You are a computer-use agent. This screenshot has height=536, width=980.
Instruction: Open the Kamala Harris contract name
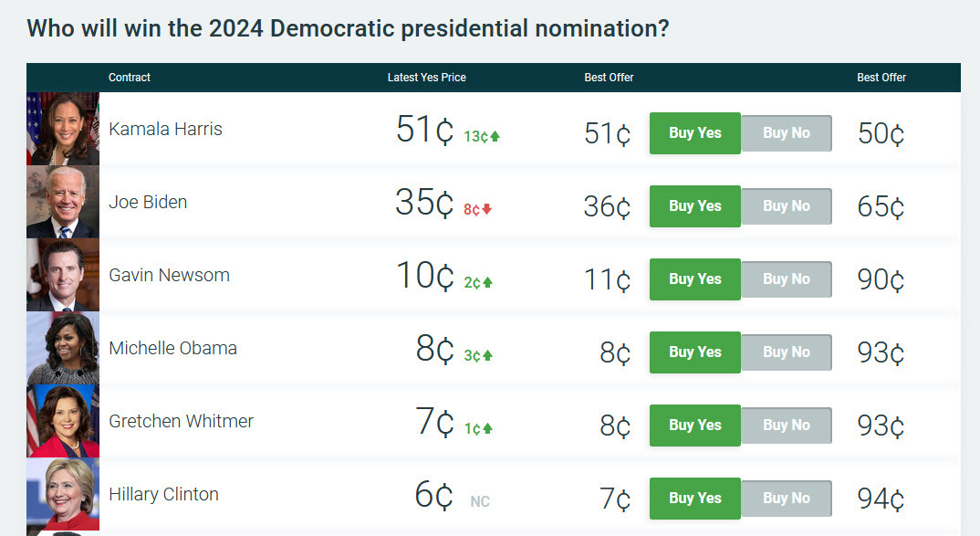[x=165, y=129]
